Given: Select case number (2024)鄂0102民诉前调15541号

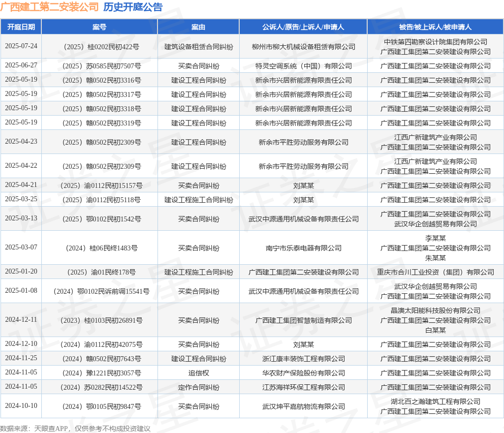Looking at the screenshot, I should (x=101, y=291).
